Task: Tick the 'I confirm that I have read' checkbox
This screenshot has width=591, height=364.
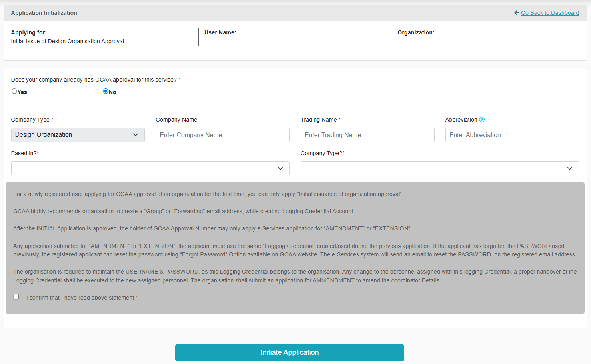Action: click(16, 297)
